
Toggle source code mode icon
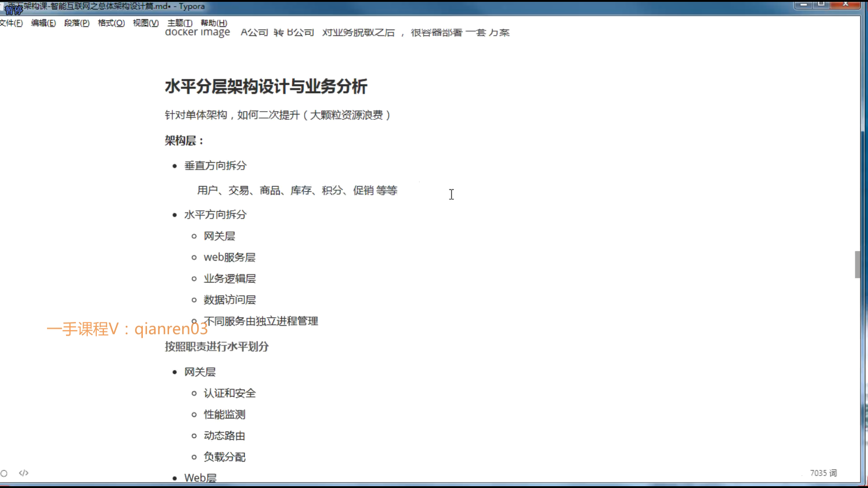[x=24, y=473]
